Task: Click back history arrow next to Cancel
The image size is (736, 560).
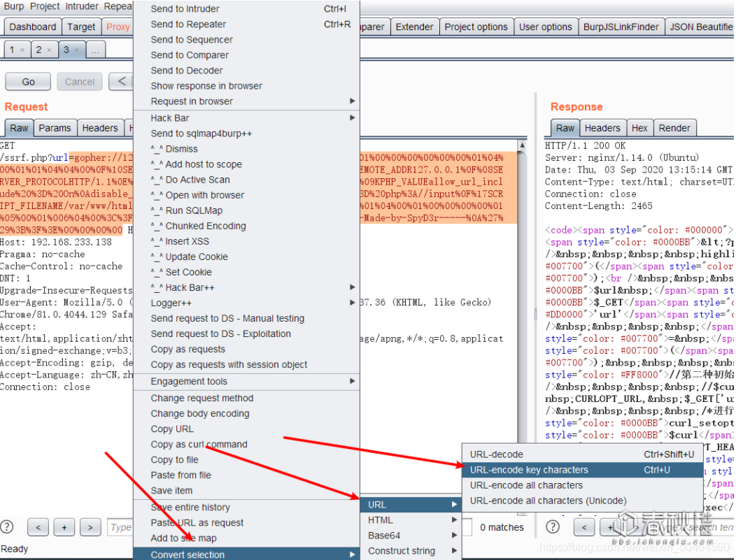Action: 121,81
